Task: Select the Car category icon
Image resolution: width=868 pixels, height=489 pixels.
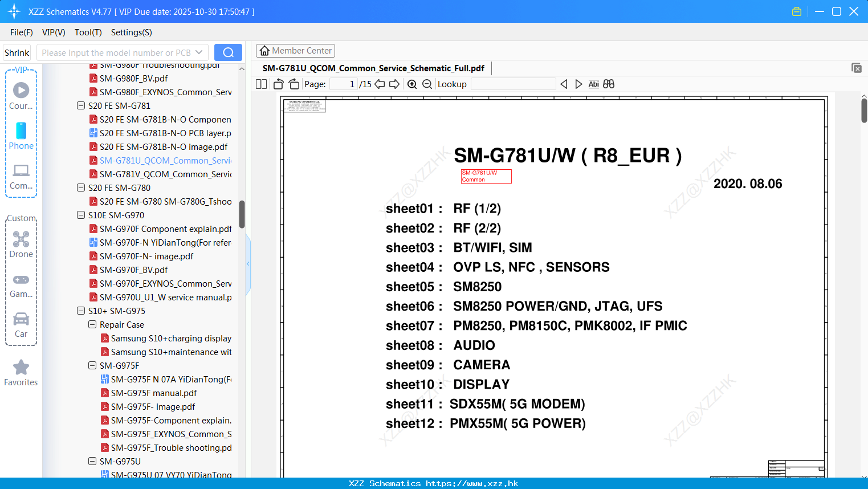Action: (x=21, y=325)
